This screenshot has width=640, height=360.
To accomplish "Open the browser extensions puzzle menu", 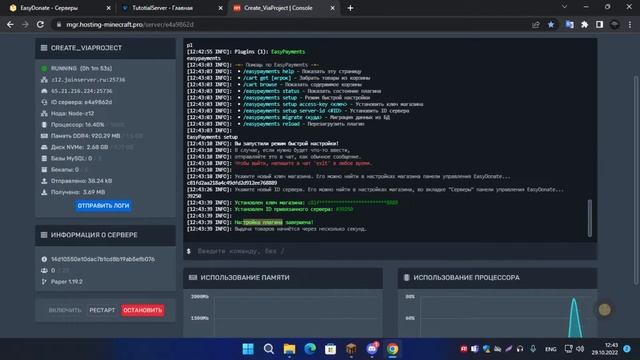I will pos(584,24).
